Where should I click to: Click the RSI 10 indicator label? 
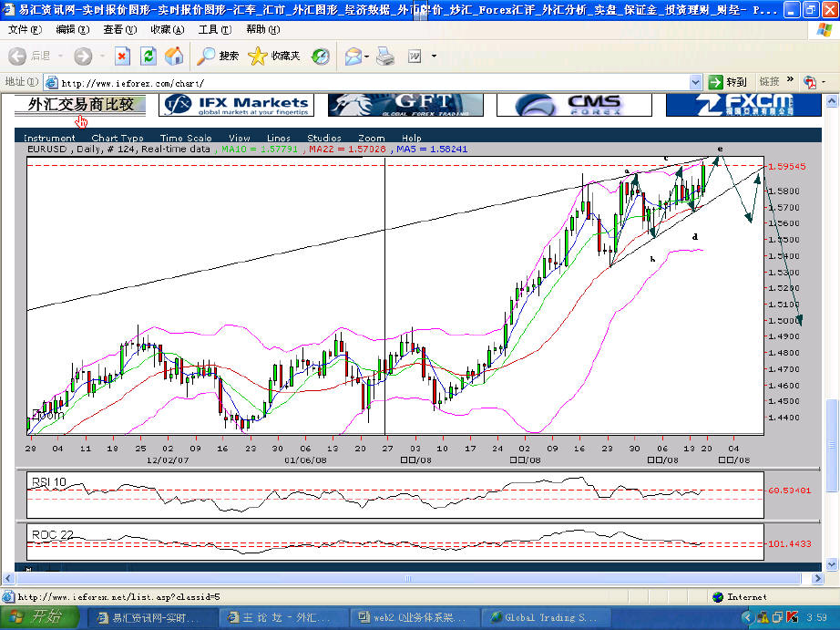49,481
